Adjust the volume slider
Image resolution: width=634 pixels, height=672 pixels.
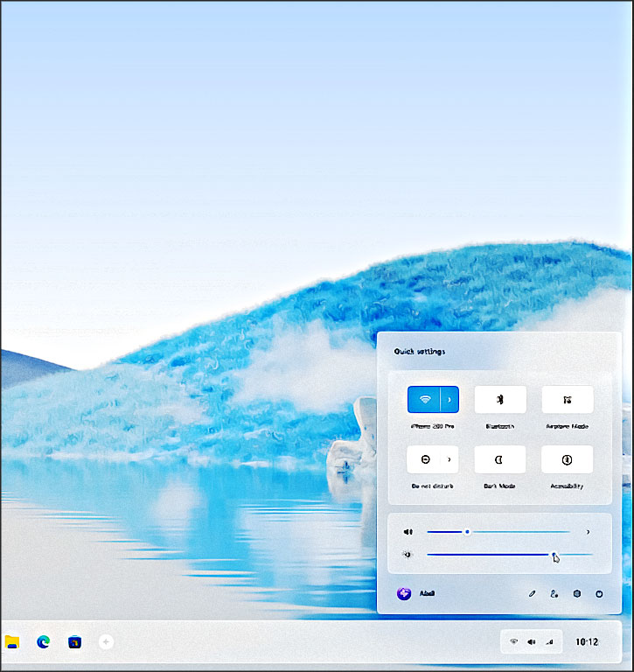coord(498,532)
